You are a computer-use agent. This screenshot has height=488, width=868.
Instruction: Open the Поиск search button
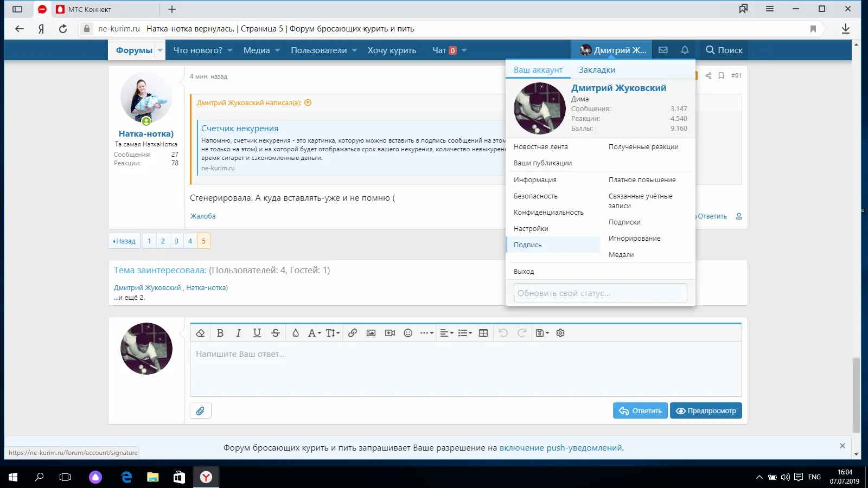(x=724, y=50)
